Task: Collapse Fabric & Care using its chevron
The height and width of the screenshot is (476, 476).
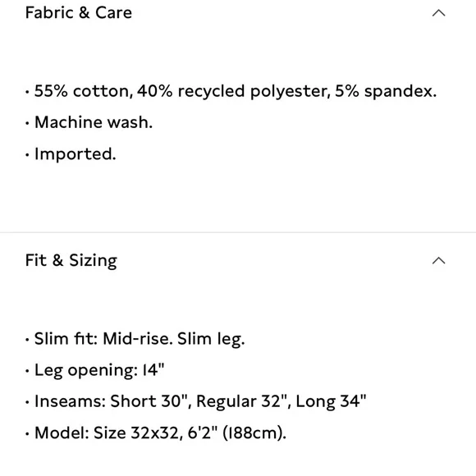Action: pyautogui.click(x=439, y=13)
